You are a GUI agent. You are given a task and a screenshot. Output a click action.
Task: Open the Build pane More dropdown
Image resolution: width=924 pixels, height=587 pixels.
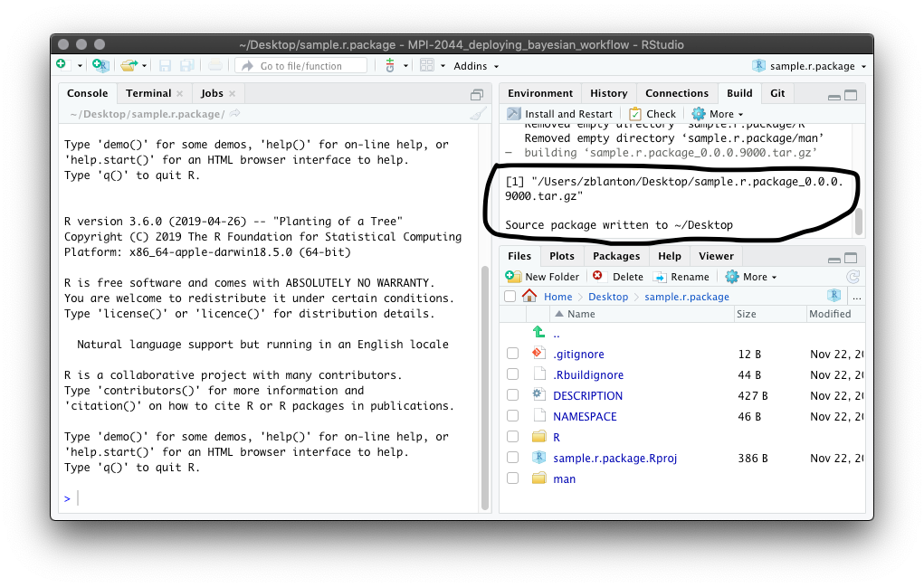coord(717,114)
